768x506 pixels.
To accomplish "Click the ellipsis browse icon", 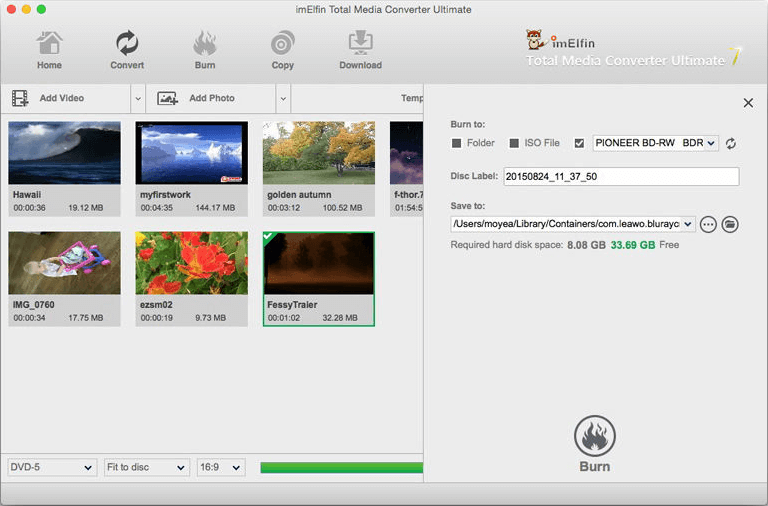I will [x=709, y=224].
